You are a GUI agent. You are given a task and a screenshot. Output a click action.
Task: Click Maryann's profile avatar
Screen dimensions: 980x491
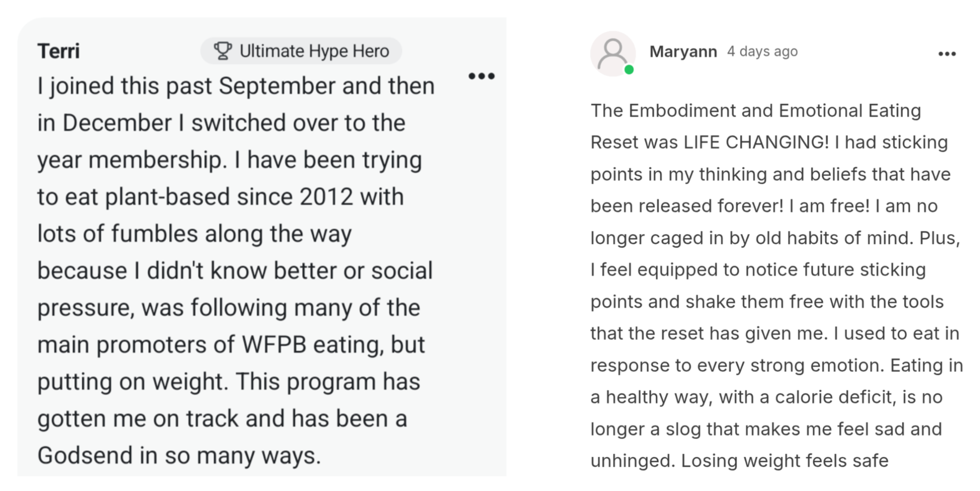(613, 54)
